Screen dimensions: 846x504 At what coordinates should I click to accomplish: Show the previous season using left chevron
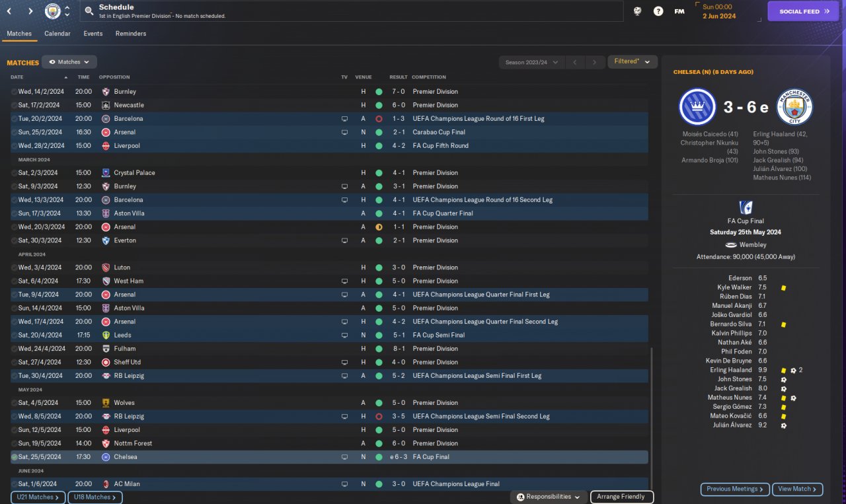(x=575, y=62)
